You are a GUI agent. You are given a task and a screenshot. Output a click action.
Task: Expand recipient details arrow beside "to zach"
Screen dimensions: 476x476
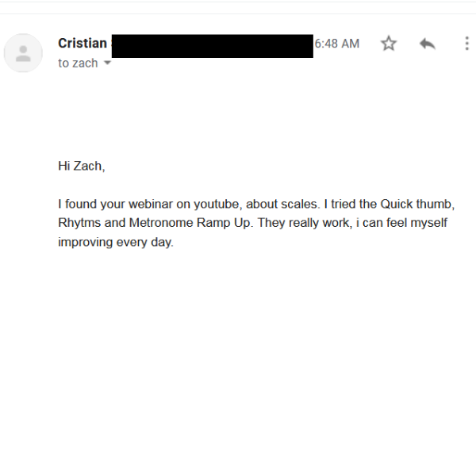coord(108,63)
